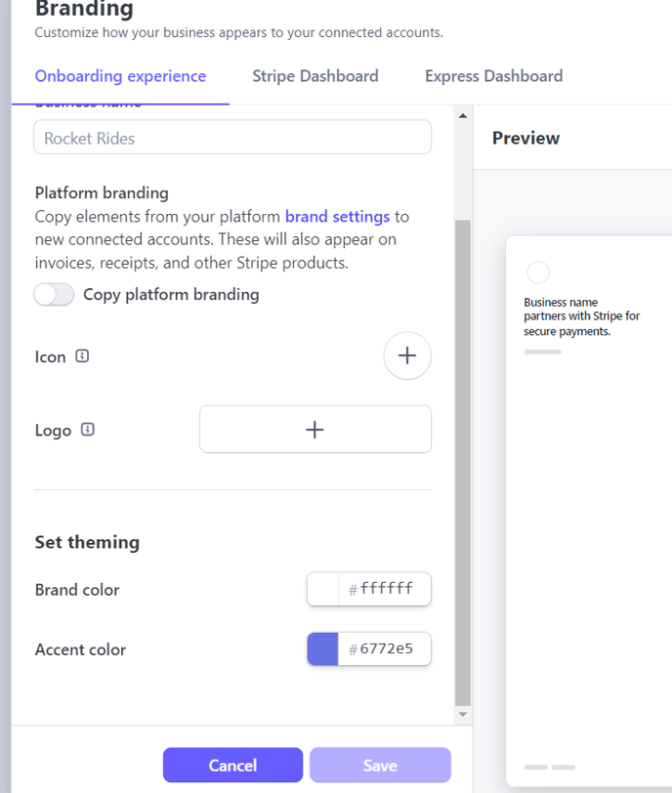Open Brand color white swatch

pyautogui.click(x=322, y=589)
